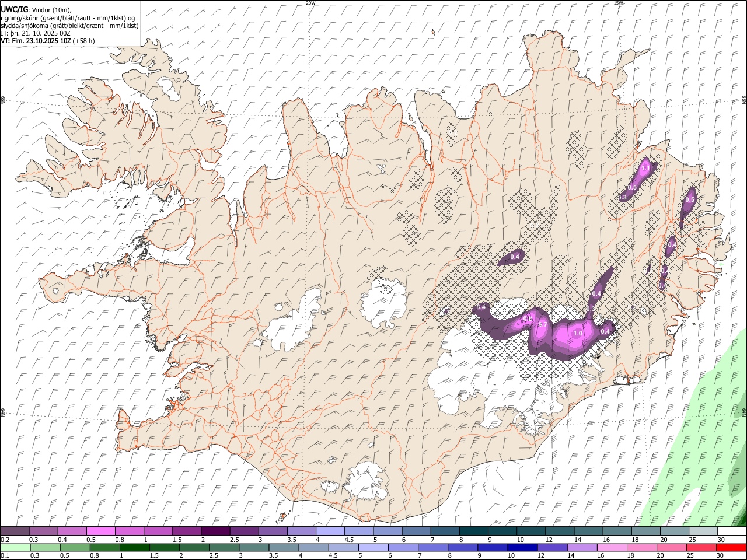The height and width of the screenshot is (560, 747).
Task: Click the lower legend swatch starting at 1
Action: (134, 547)
